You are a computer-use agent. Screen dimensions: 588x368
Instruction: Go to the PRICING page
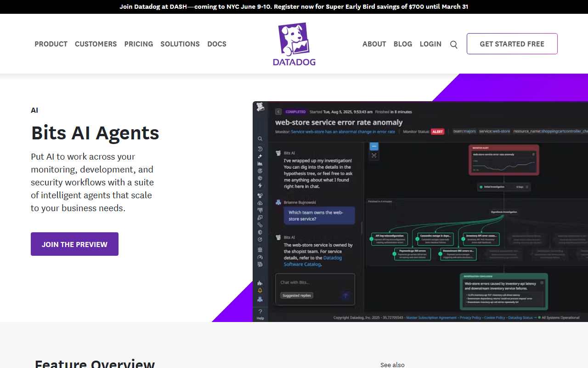pyautogui.click(x=139, y=44)
